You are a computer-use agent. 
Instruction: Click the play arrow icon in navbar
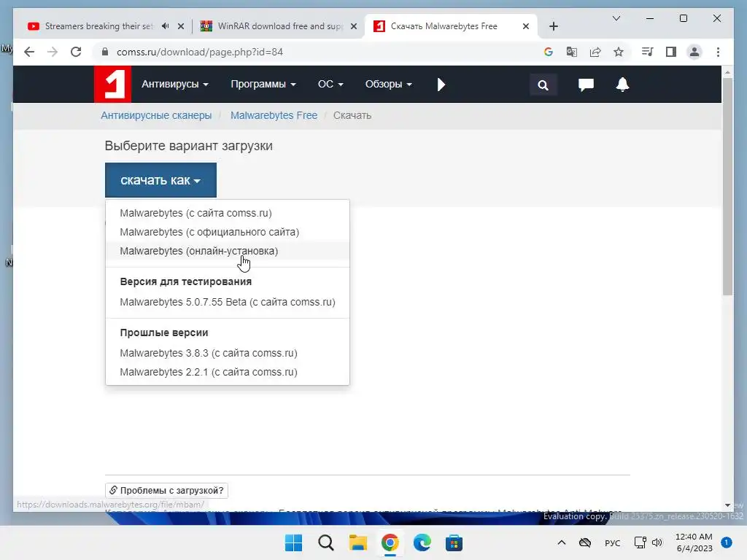441,85
